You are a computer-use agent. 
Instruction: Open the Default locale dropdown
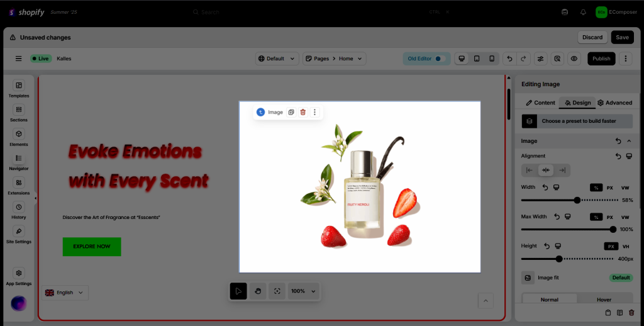277,59
